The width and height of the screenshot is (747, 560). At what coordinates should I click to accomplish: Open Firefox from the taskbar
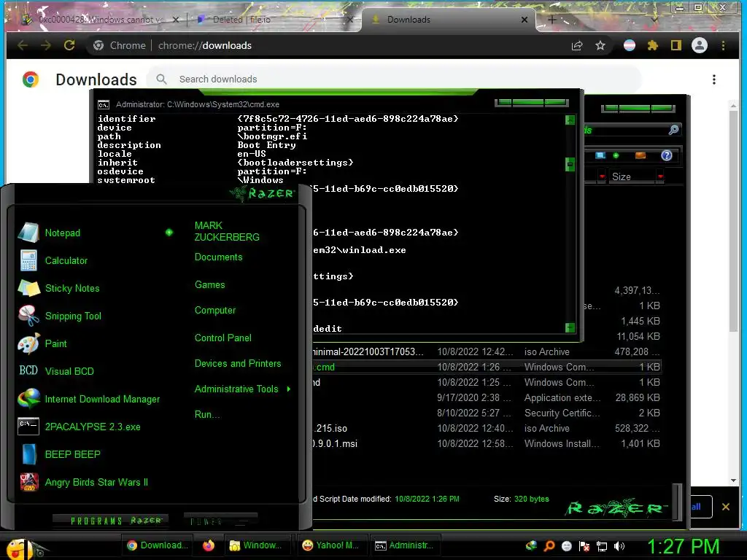[208, 545]
